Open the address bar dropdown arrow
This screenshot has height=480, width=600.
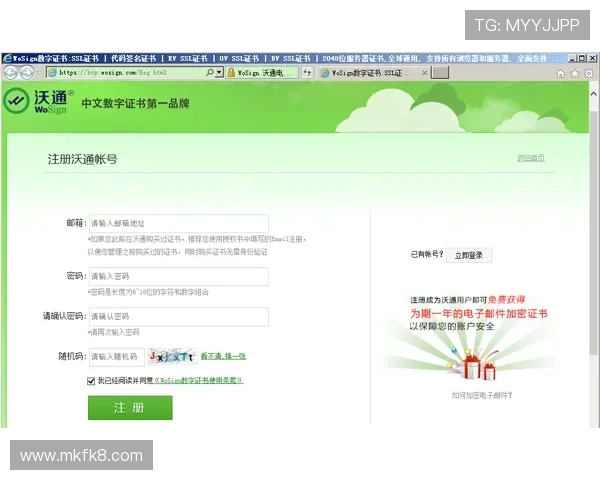(219, 72)
